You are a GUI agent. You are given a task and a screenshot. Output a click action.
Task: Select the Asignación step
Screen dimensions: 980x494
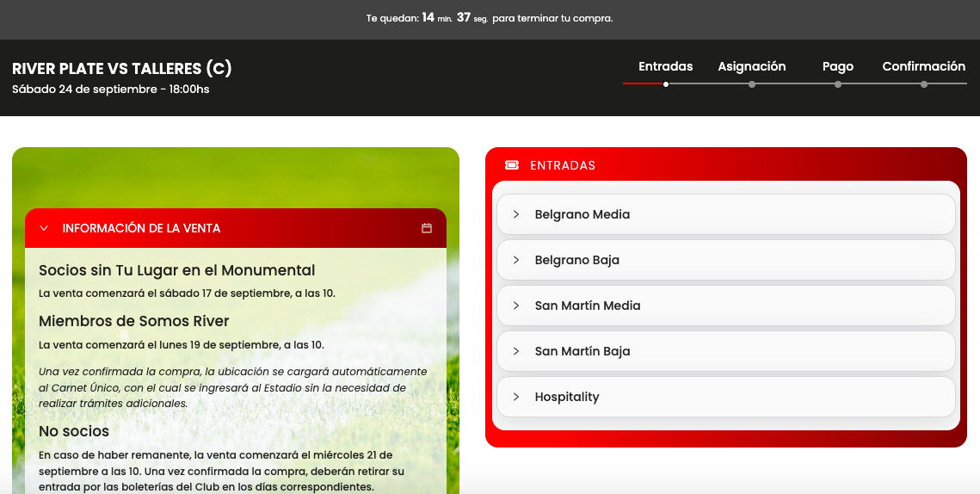(x=752, y=66)
